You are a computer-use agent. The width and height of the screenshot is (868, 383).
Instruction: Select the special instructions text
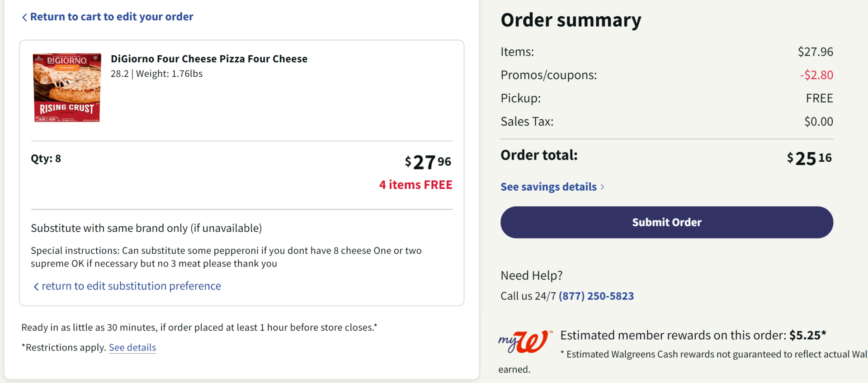[x=226, y=257]
